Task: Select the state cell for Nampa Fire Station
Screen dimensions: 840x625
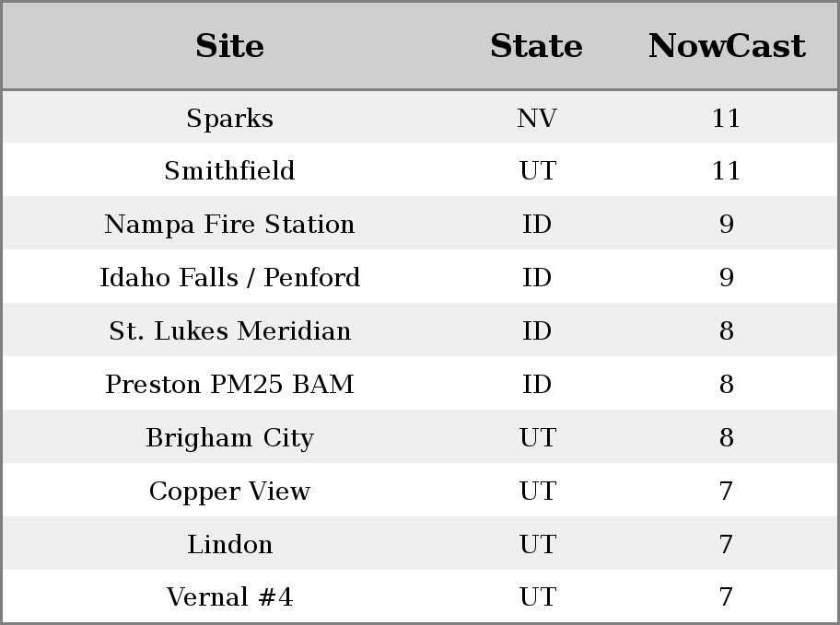Action: click(x=536, y=225)
